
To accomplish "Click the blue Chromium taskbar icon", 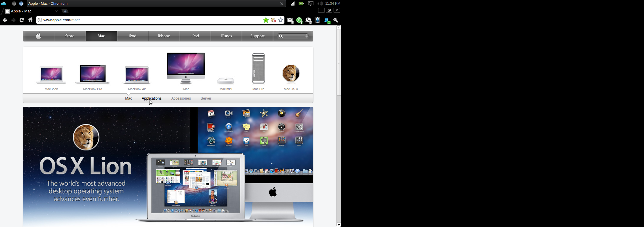I will pyautogui.click(x=21, y=4).
